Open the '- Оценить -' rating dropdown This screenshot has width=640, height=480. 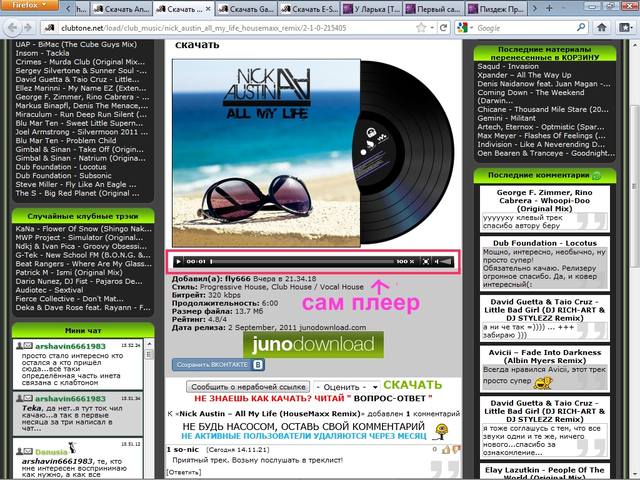(347, 387)
